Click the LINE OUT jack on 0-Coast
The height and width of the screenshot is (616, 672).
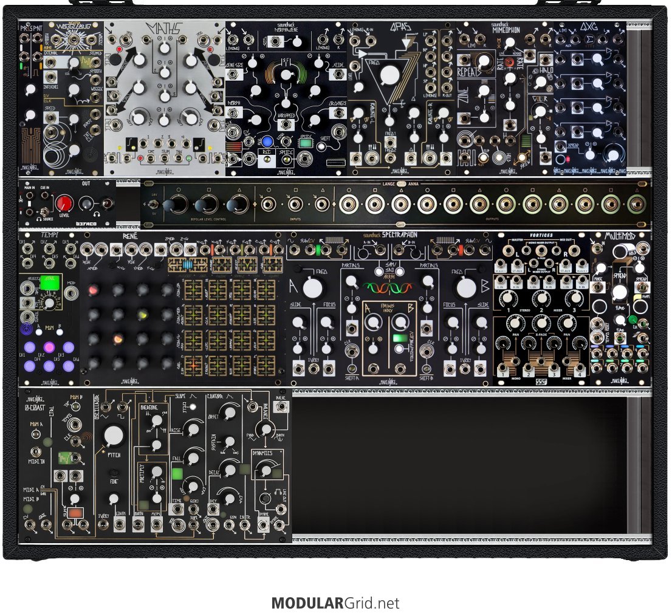(x=280, y=509)
